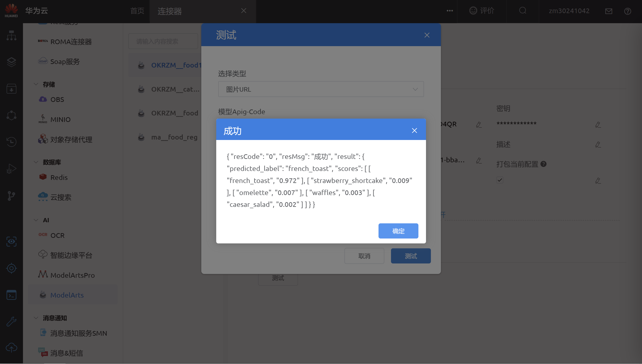This screenshot has width=642, height=364.
Task: Click the search magnifier icon in header
Action: 523,10
